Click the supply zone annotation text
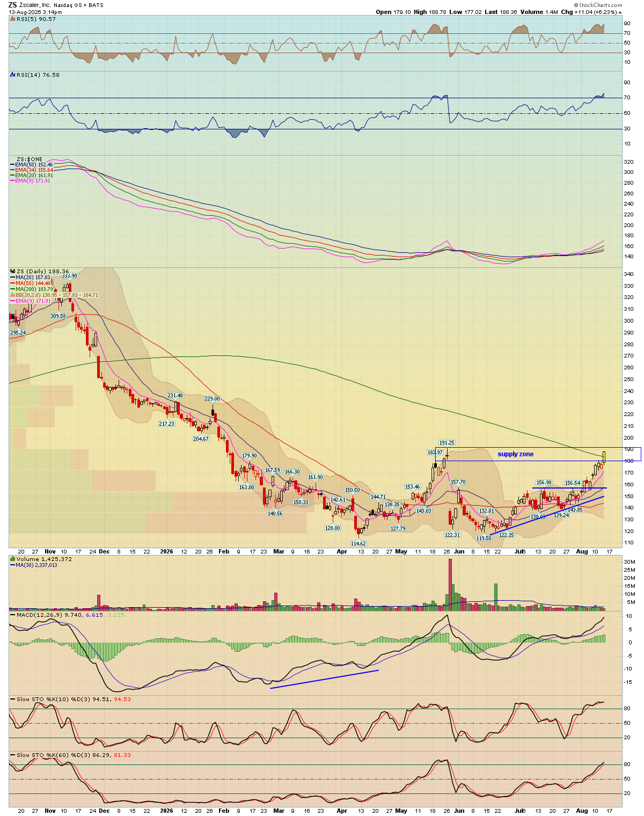644x816 pixels. (516, 454)
